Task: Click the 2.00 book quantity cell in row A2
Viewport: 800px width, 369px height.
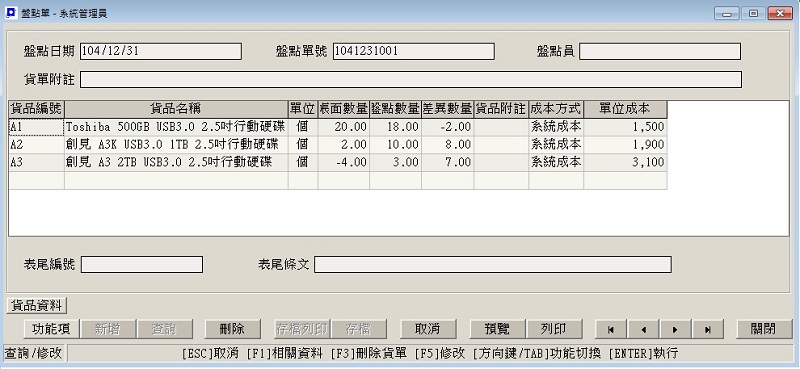Action: 344,145
